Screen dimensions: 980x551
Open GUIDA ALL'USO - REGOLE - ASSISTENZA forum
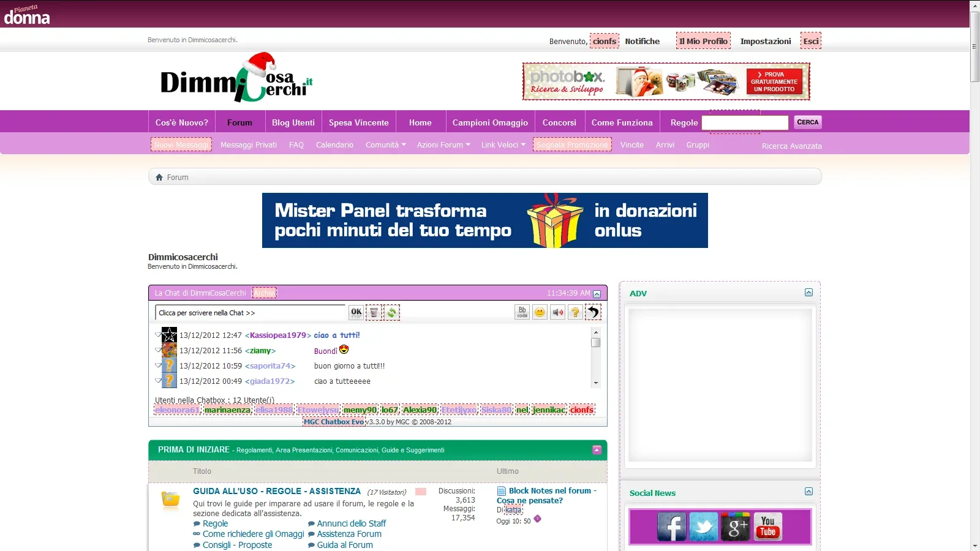pos(277,491)
